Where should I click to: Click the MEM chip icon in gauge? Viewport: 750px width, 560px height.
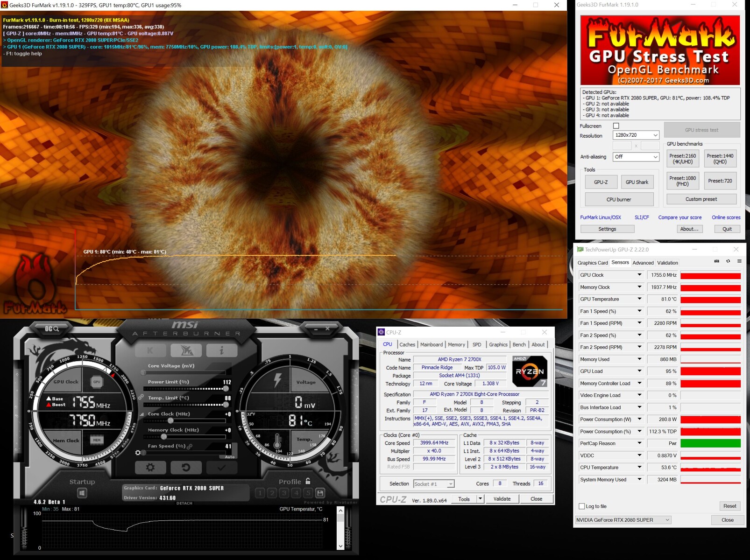point(97,440)
